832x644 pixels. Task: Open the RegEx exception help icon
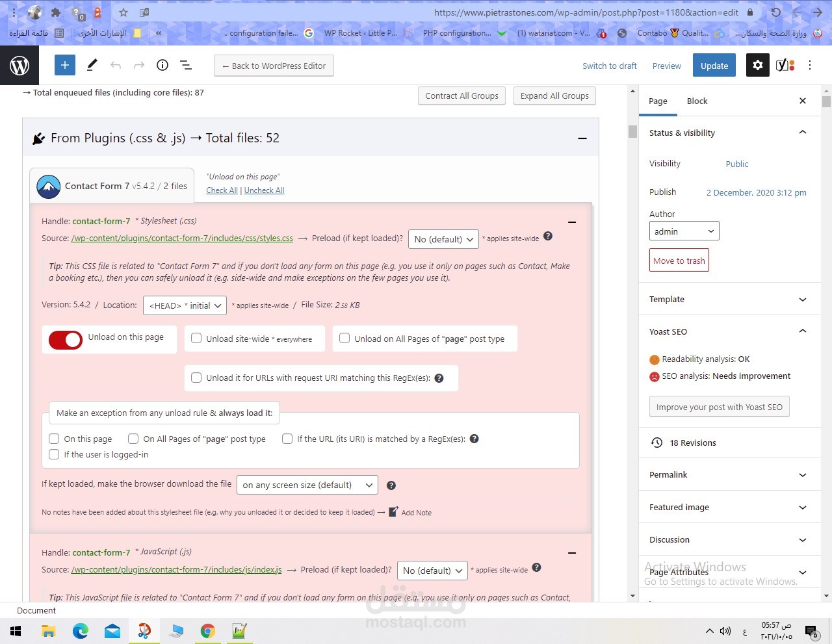474,439
